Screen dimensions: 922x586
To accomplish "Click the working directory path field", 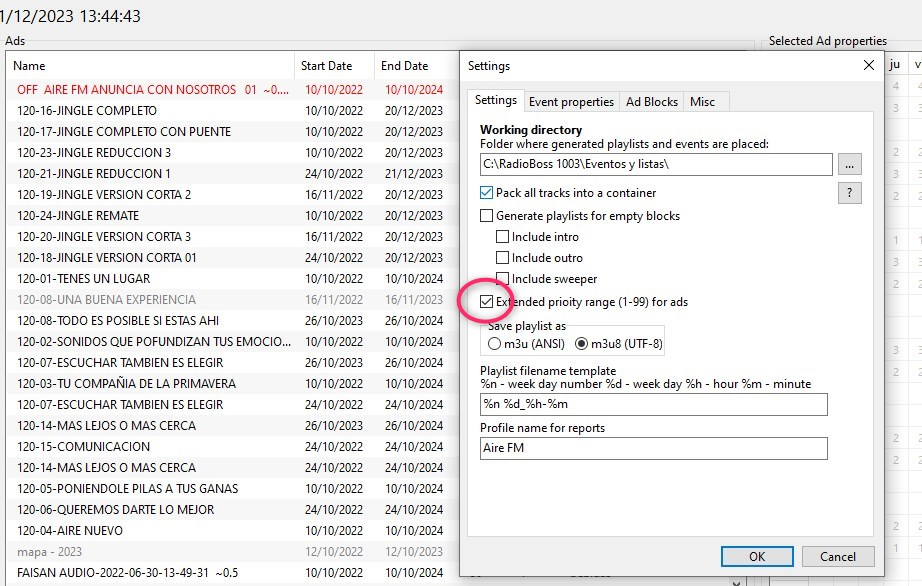I will 656,164.
